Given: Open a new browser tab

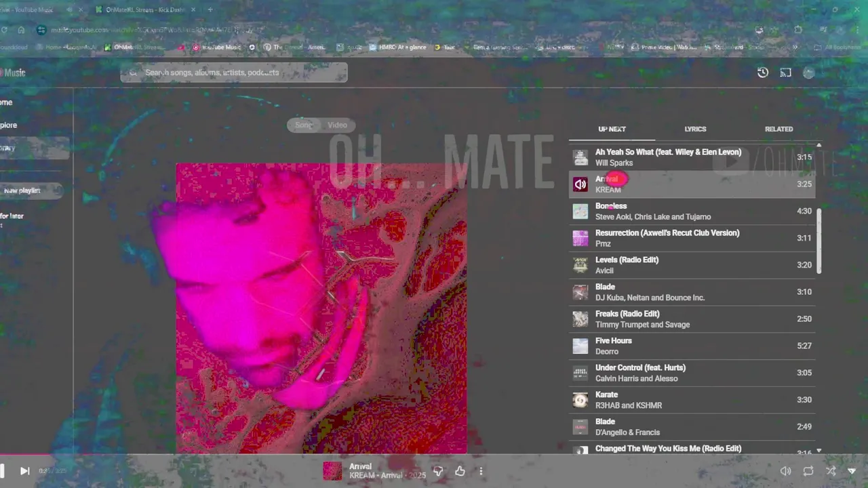Looking at the screenshot, I should click(x=210, y=10).
